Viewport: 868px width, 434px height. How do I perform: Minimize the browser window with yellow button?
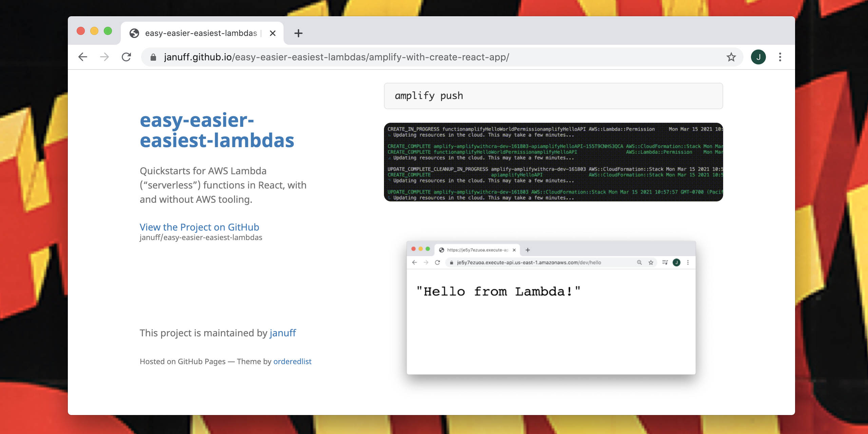click(94, 31)
